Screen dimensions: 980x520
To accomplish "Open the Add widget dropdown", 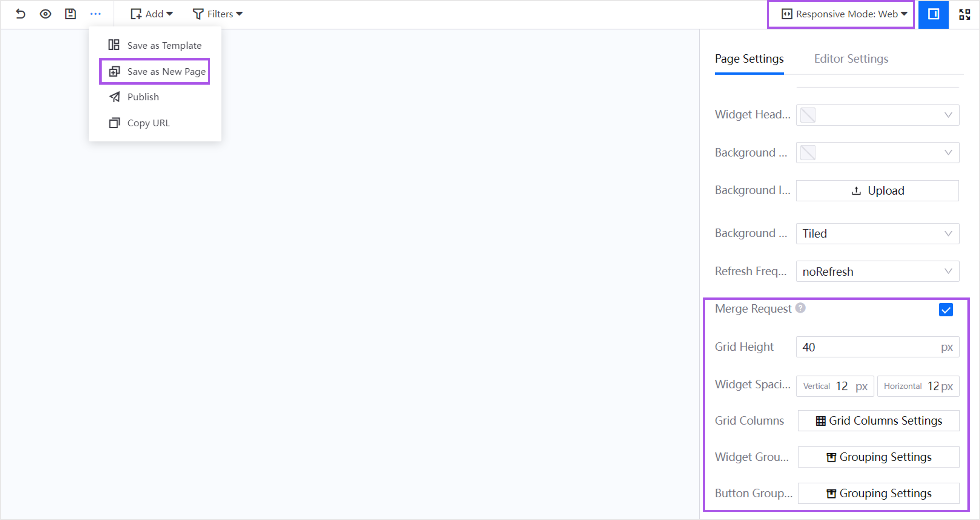I will pos(152,14).
